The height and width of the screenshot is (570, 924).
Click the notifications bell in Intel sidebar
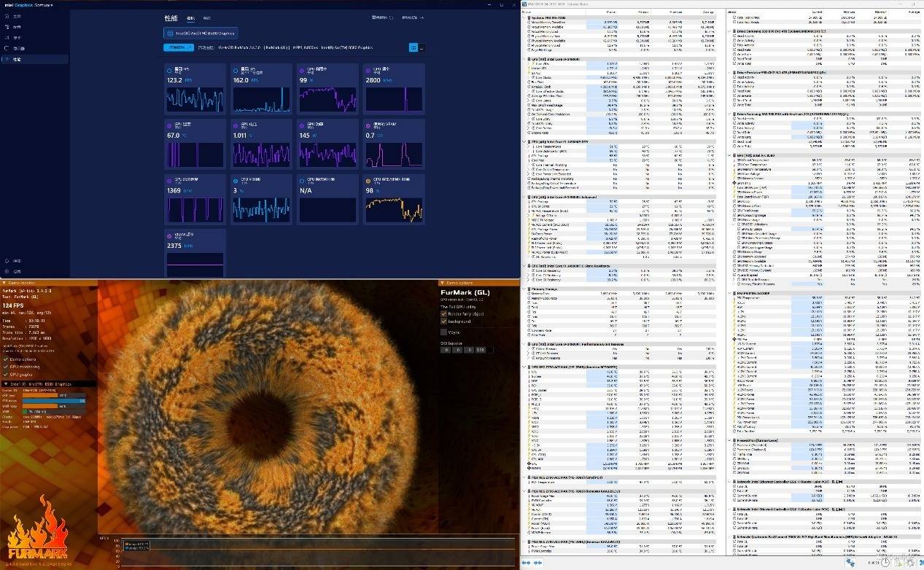coord(7,260)
